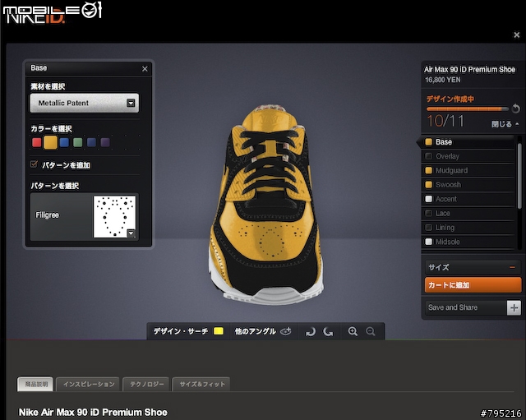
Task: Select the Swoosh part
Action: [x=467, y=185]
